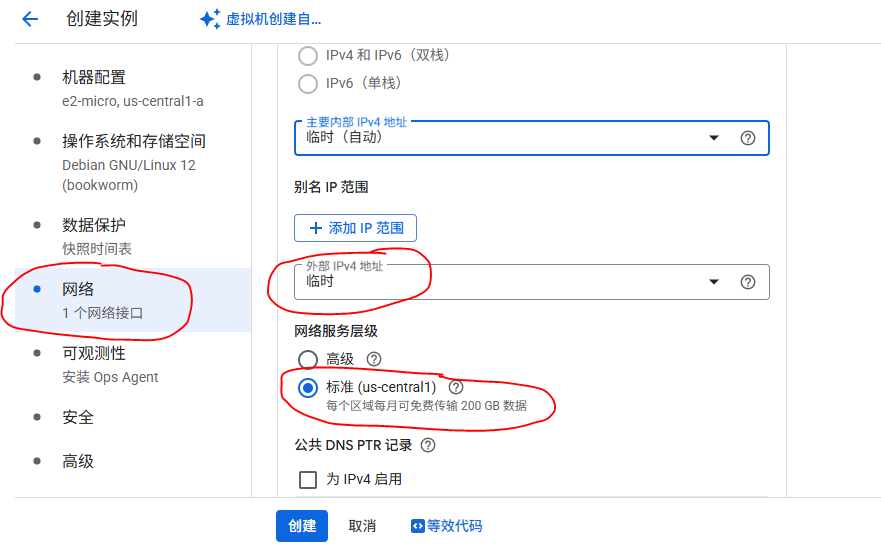Click the sparkle icon by 虚拟机创建自
Image resolution: width=881 pixels, height=553 pixels.
210,19
